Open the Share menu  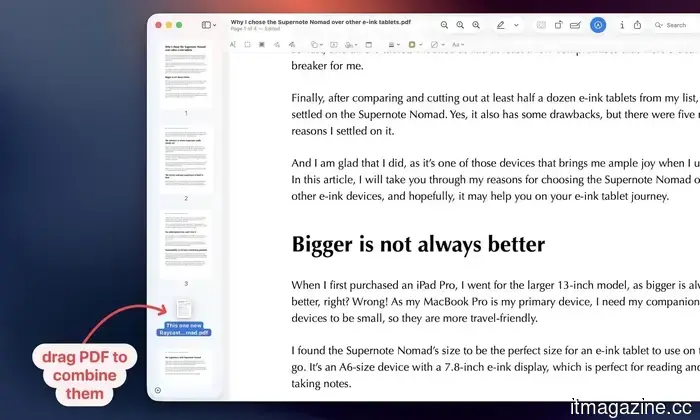pos(638,25)
